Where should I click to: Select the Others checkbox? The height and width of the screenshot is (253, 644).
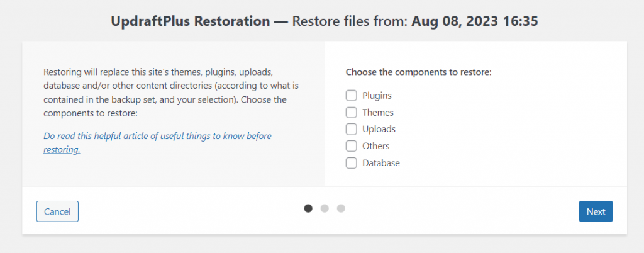point(351,146)
